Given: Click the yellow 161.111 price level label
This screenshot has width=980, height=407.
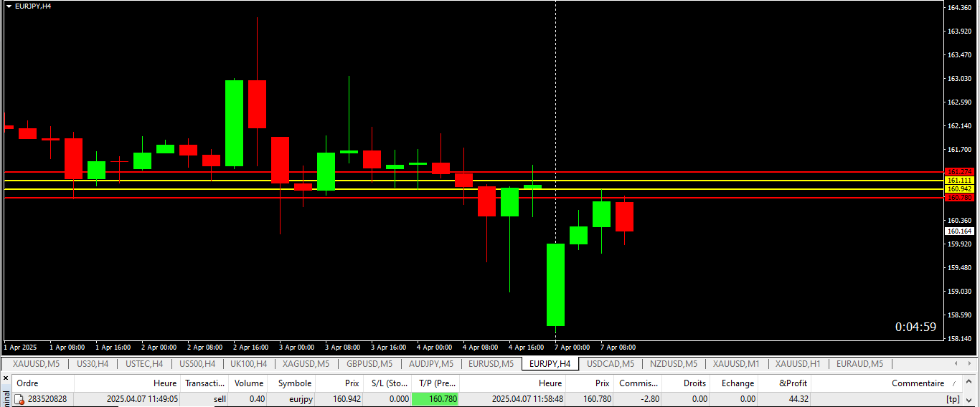Looking at the screenshot, I should (959, 181).
